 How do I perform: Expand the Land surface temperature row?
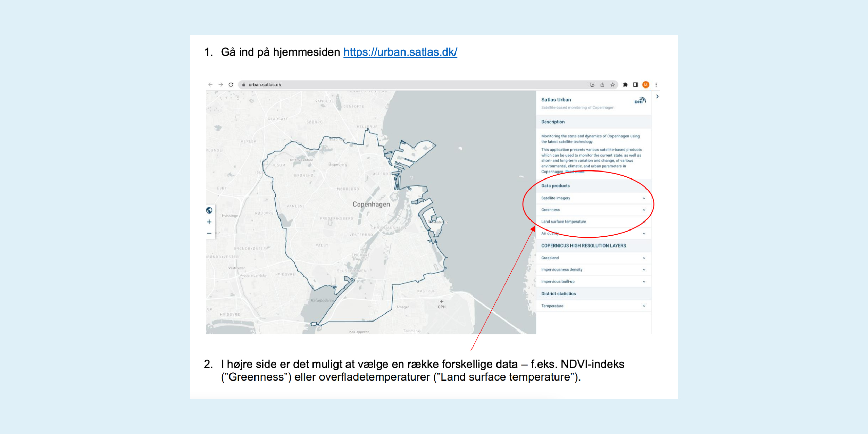(593, 222)
